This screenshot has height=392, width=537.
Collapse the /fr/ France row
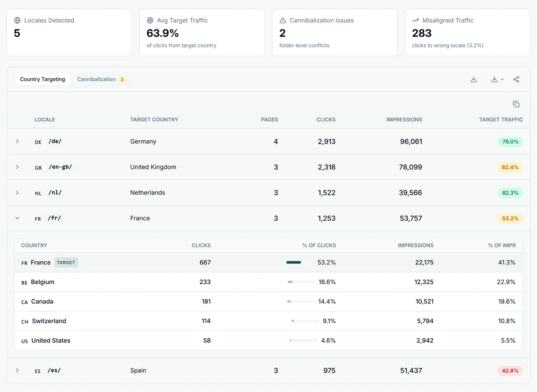point(17,218)
